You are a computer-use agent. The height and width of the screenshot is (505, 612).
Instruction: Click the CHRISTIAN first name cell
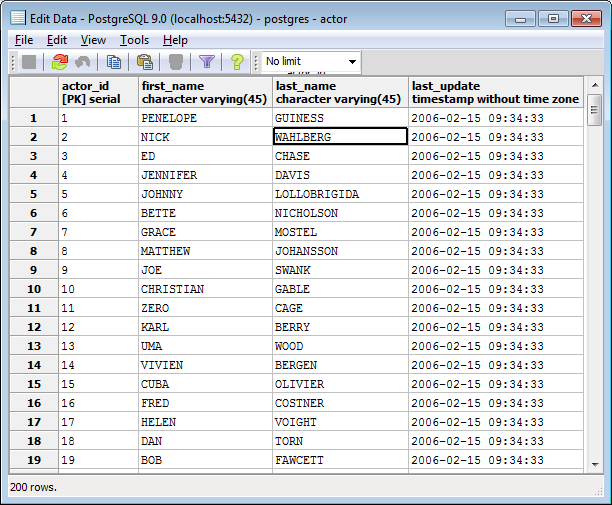205,289
